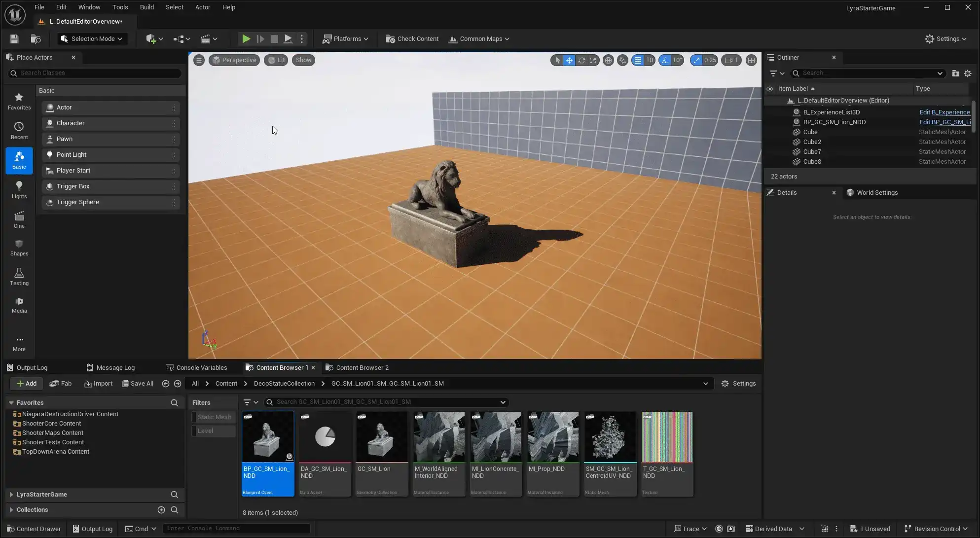The image size is (980, 538).
Task: Select the T_GC_SM_Lion_NDD texture thumbnail
Action: [x=667, y=437]
